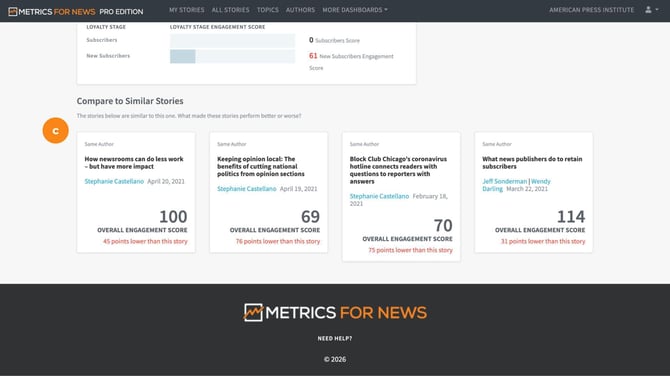Click the footer Metrics for News logo
The image size is (670, 376).
335,313
